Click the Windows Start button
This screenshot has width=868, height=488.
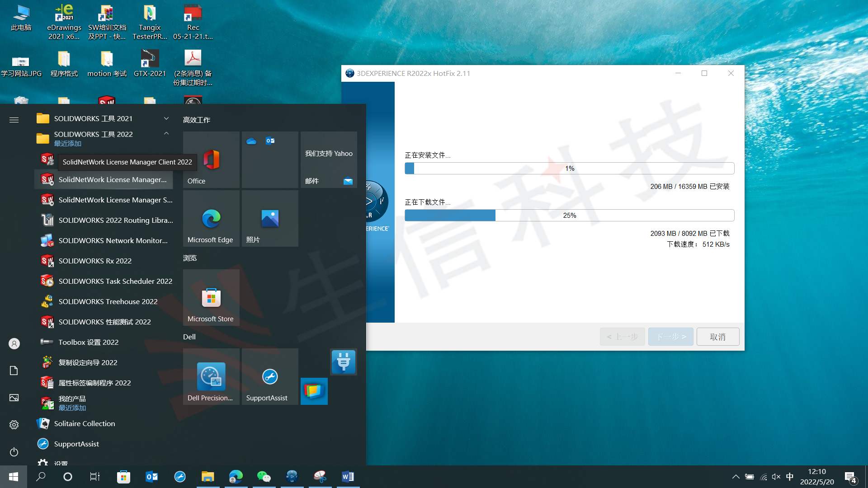coord(14,477)
